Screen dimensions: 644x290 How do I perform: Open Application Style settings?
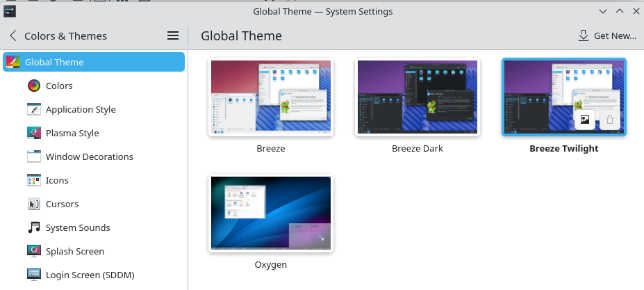click(x=94, y=109)
